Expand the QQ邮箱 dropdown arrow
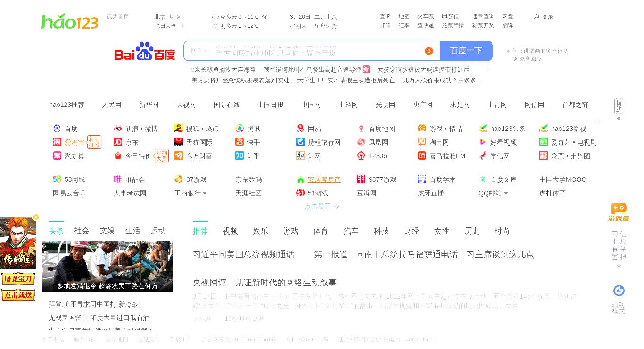644x349 pixels. [x=506, y=194]
